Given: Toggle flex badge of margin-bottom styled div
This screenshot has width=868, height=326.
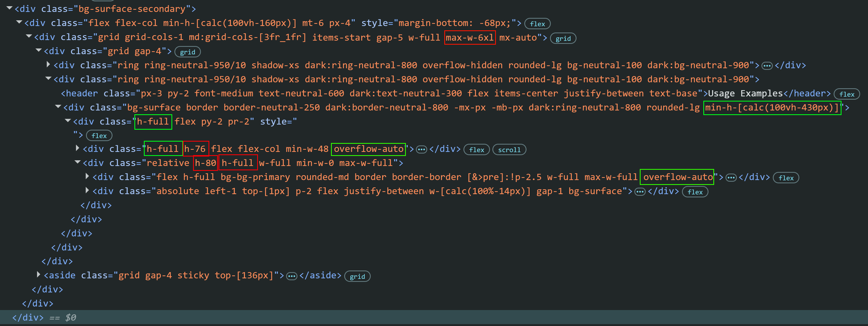Looking at the screenshot, I should [537, 24].
